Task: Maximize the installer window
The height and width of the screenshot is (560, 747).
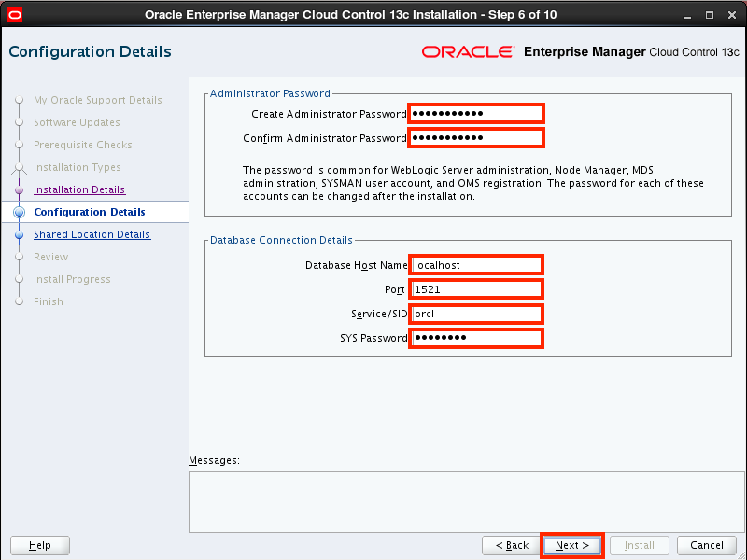Action: [710, 15]
